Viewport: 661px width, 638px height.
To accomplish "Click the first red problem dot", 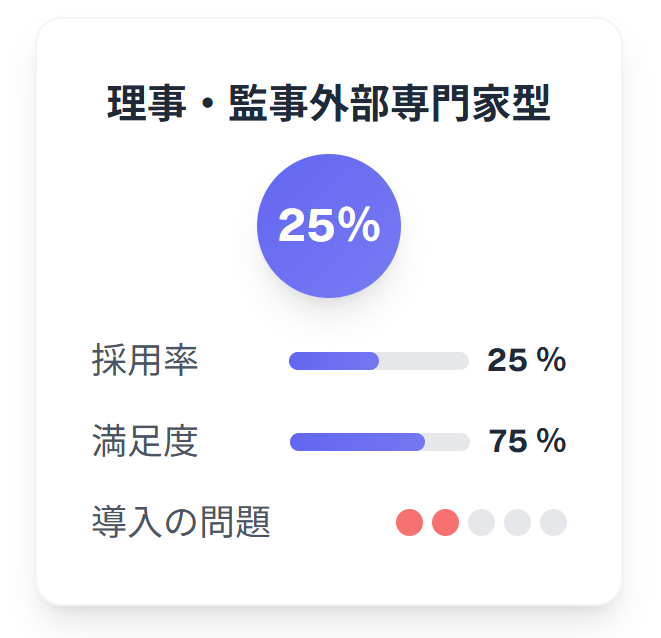I will [x=409, y=522].
